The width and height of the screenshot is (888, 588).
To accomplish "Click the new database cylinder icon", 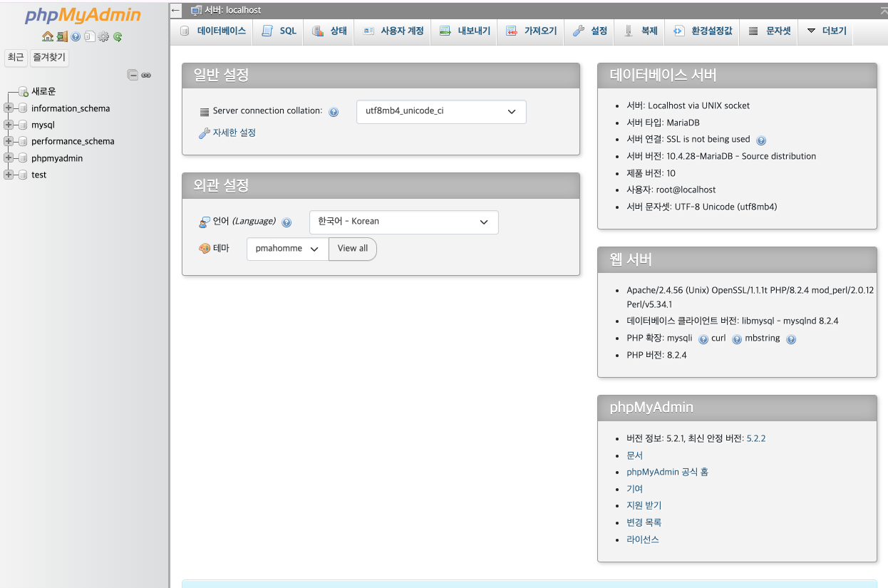I will [x=24, y=92].
